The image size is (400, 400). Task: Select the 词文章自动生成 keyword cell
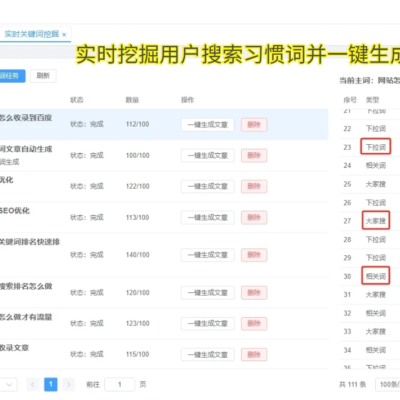(26, 149)
